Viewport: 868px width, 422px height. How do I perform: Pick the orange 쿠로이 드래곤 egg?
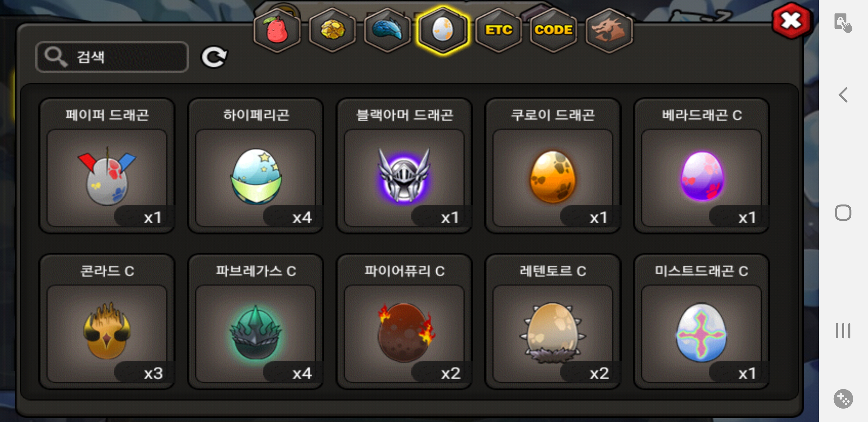[553, 166]
